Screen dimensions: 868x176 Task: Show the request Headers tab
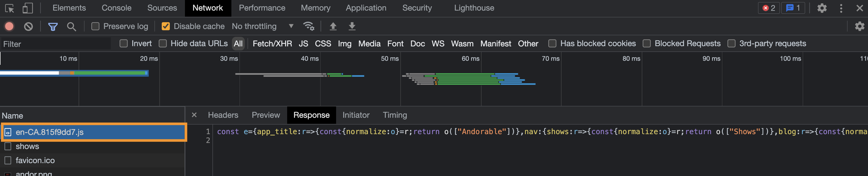click(x=223, y=115)
